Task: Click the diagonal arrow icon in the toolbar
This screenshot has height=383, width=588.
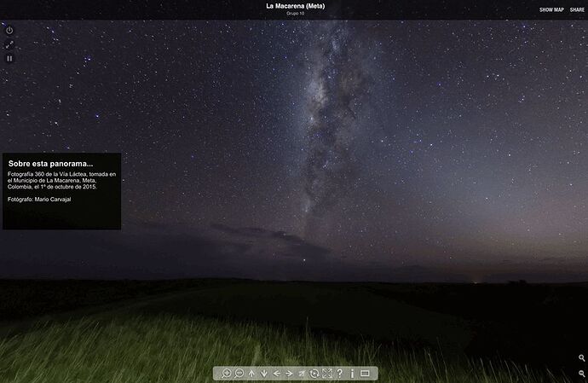Action: (x=302, y=374)
